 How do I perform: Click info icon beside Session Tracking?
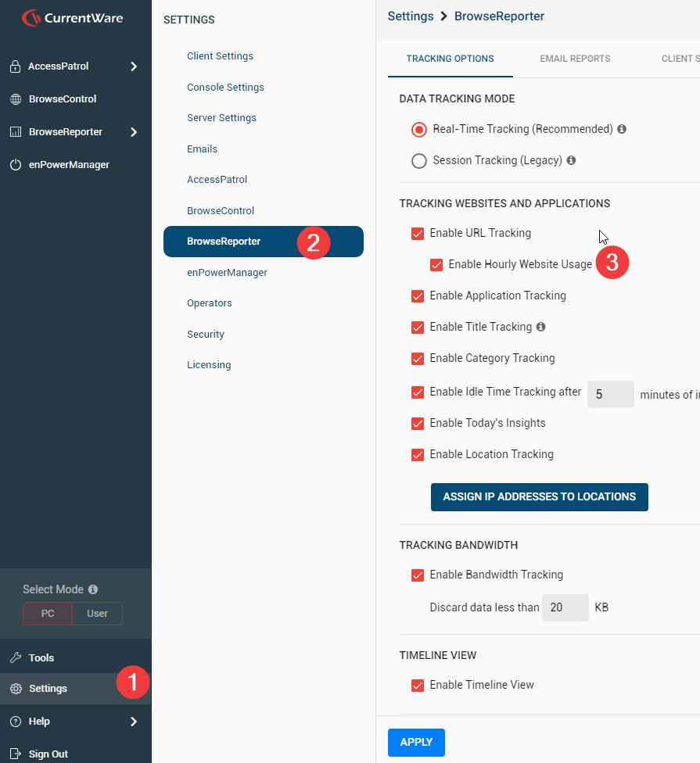click(x=571, y=160)
